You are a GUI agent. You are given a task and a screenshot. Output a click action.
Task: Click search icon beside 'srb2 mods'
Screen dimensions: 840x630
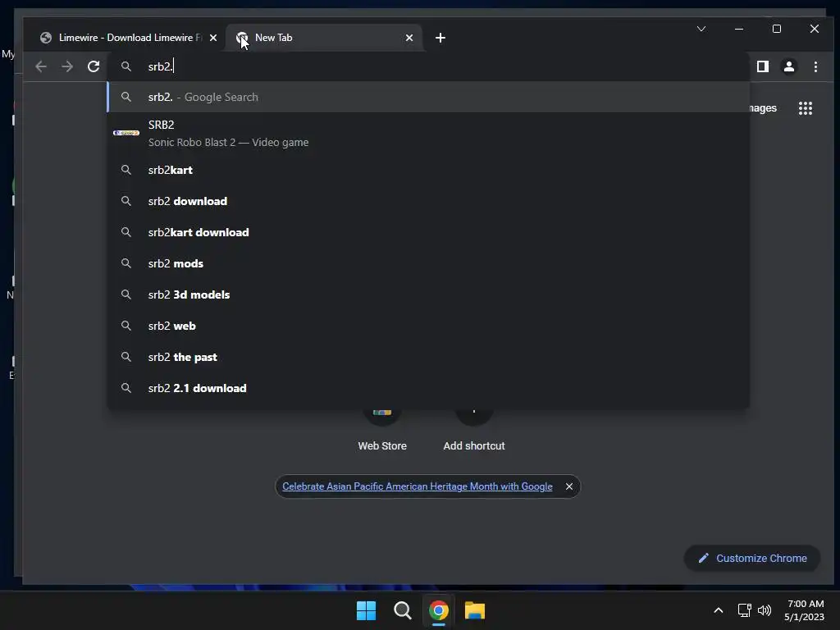(x=126, y=263)
